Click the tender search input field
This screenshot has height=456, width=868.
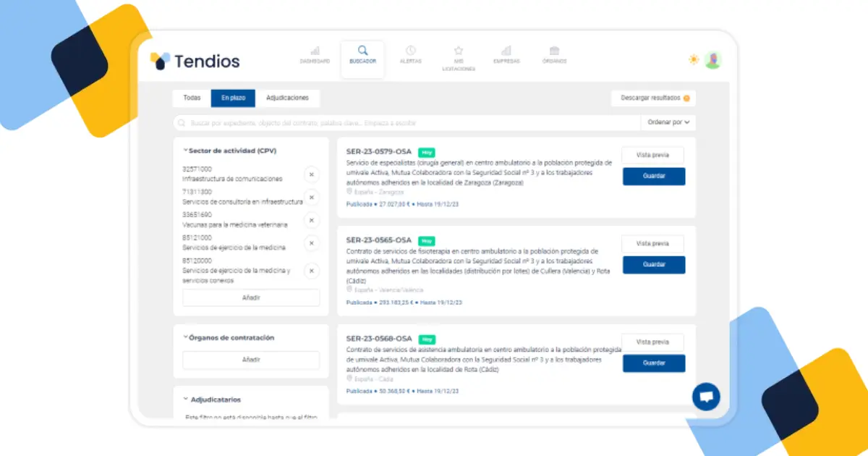405,123
